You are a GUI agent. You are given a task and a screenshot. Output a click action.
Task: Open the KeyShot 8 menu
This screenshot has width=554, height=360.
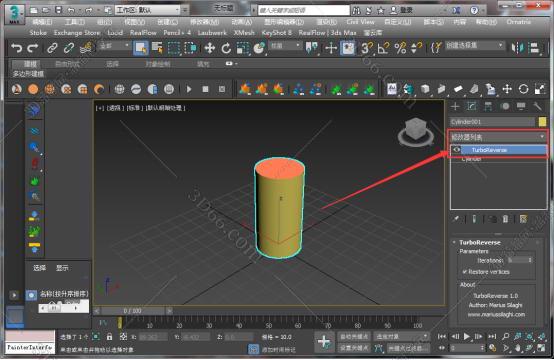pyautogui.click(x=277, y=33)
